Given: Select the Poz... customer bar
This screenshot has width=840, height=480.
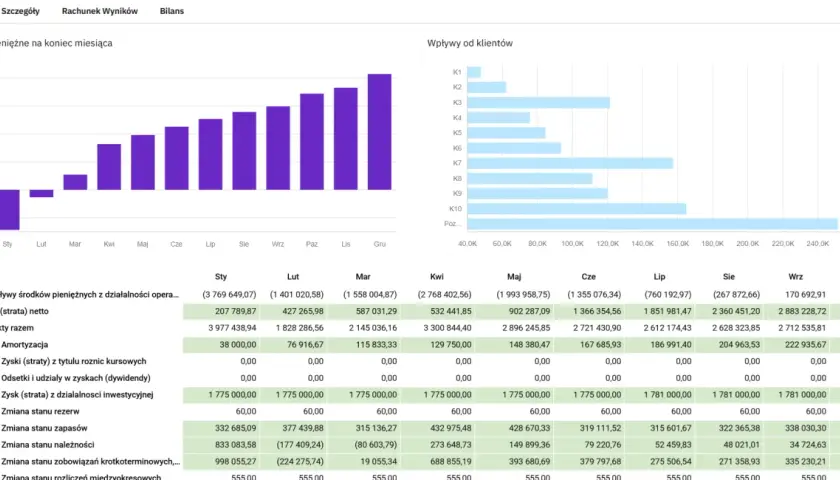Looking at the screenshot, I should (652, 224).
